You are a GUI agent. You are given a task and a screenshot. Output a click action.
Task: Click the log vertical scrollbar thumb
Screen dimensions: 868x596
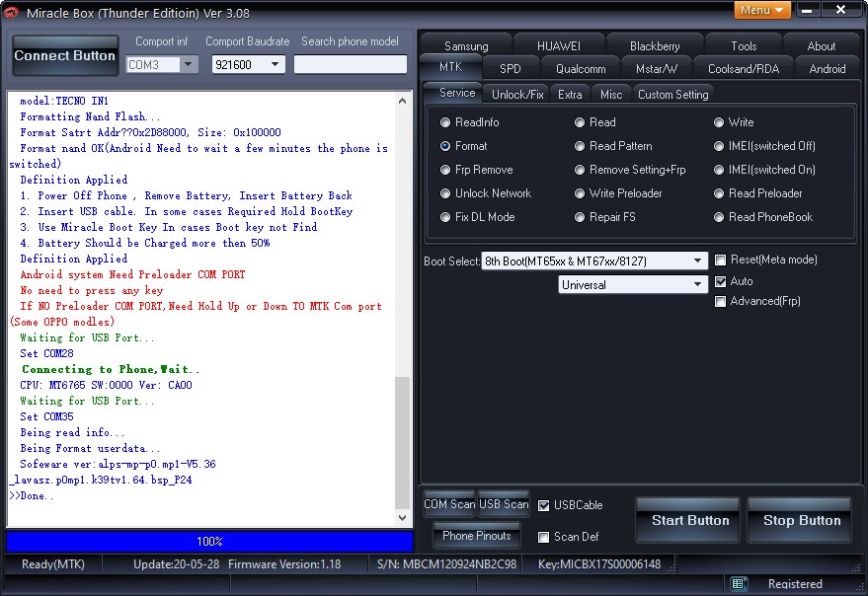403,443
